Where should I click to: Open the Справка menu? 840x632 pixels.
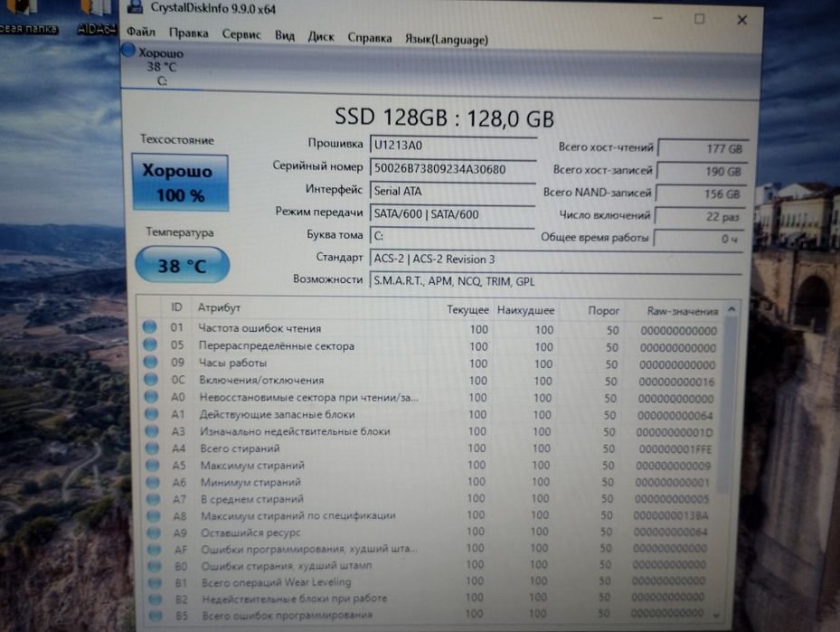click(x=370, y=38)
